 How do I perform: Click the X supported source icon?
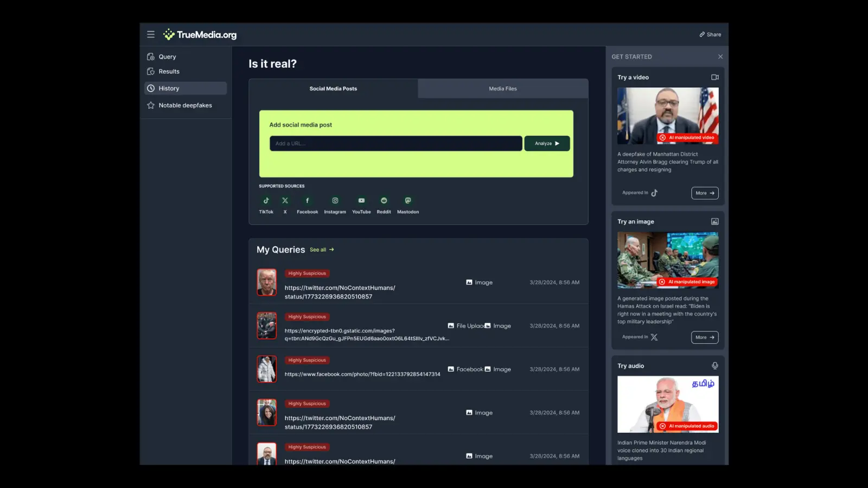point(285,201)
